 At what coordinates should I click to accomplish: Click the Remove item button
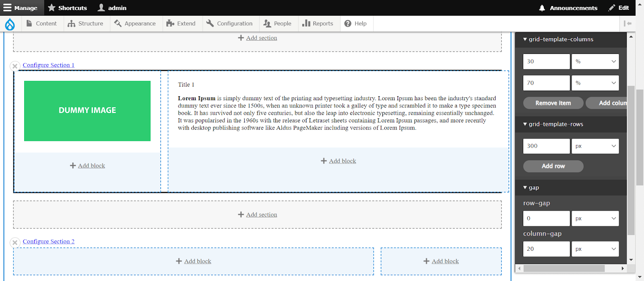(553, 103)
